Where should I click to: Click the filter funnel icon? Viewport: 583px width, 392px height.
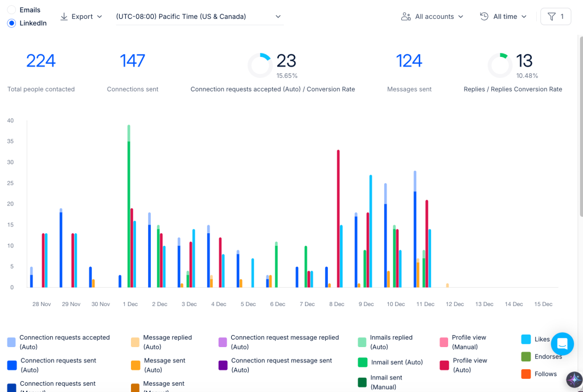(552, 16)
